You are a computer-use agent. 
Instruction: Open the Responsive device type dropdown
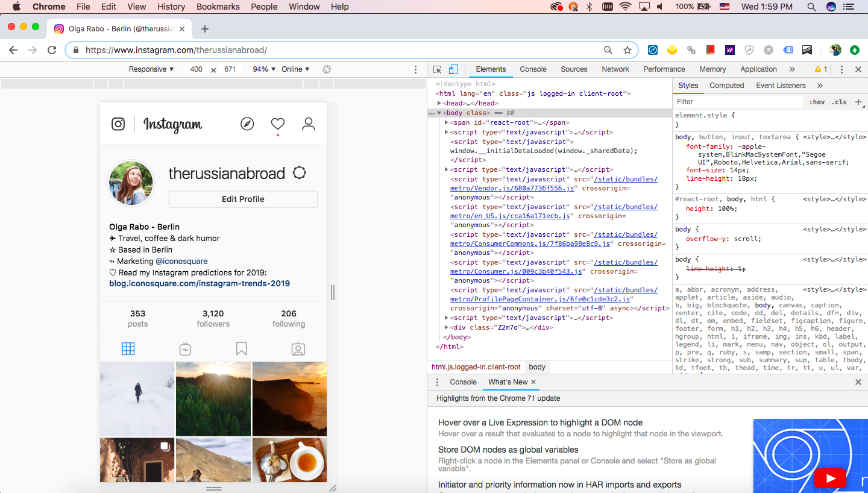point(151,69)
